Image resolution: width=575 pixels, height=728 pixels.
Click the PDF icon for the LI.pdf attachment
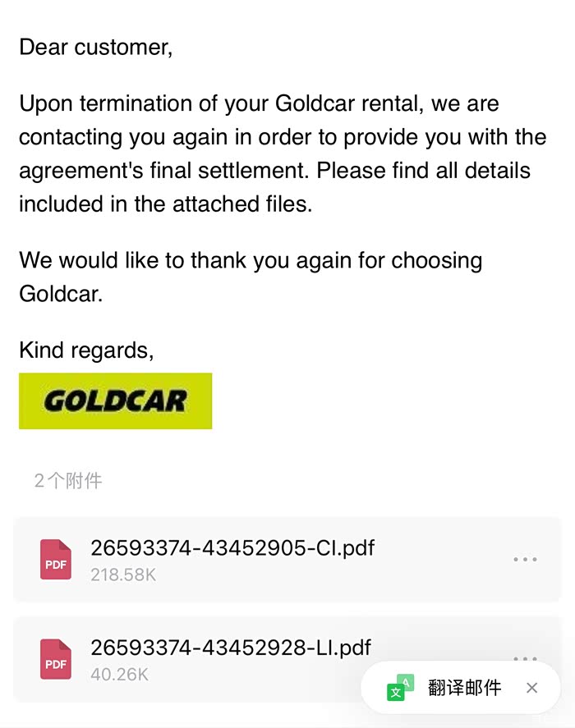[x=56, y=660]
